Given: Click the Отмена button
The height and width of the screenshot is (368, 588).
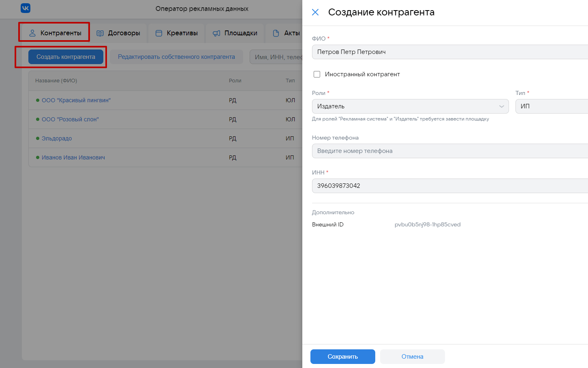Looking at the screenshot, I should coord(412,357).
